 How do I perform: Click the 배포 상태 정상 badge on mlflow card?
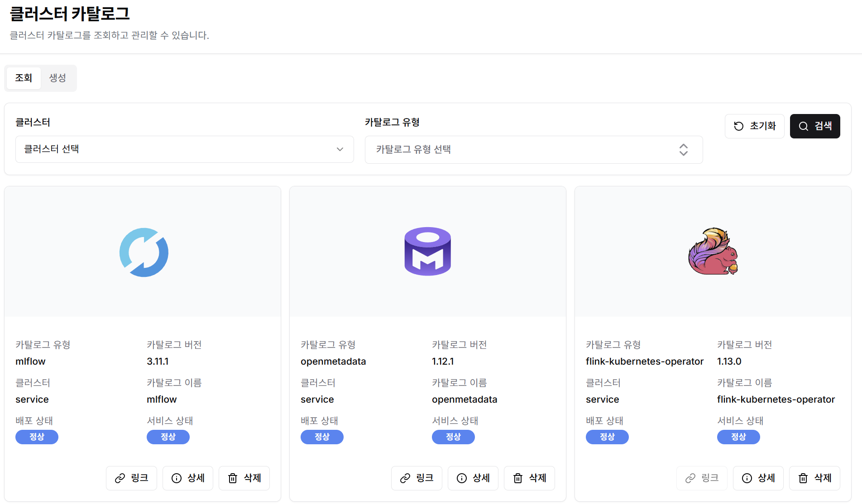37,437
